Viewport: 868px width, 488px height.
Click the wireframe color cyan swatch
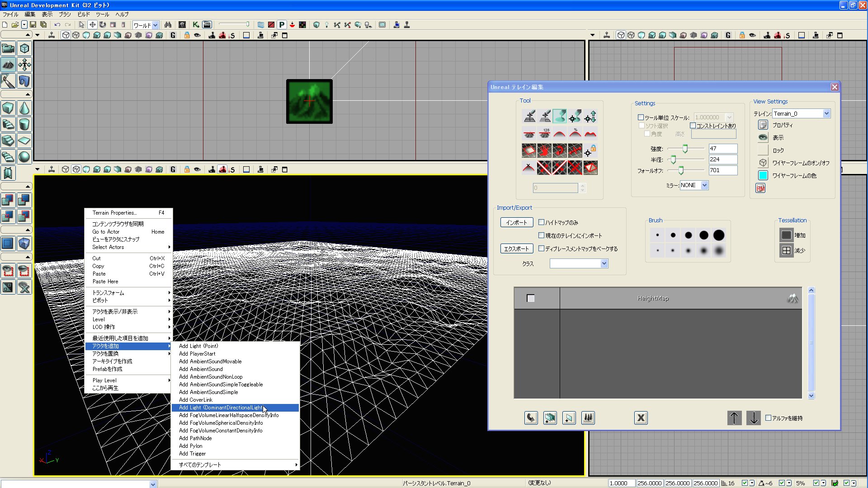tap(763, 176)
